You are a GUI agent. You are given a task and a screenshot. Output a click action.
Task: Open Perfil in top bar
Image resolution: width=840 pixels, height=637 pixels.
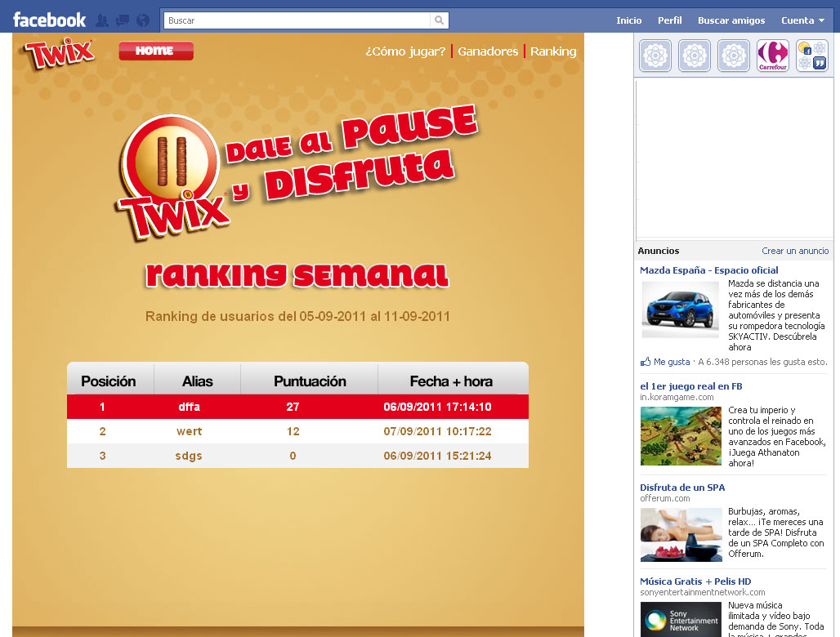click(x=670, y=20)
